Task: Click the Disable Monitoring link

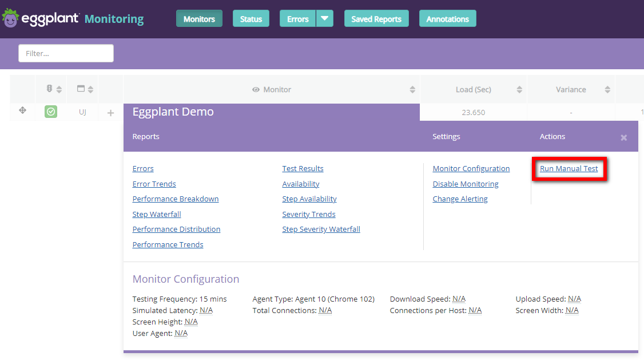Action: 466,184
